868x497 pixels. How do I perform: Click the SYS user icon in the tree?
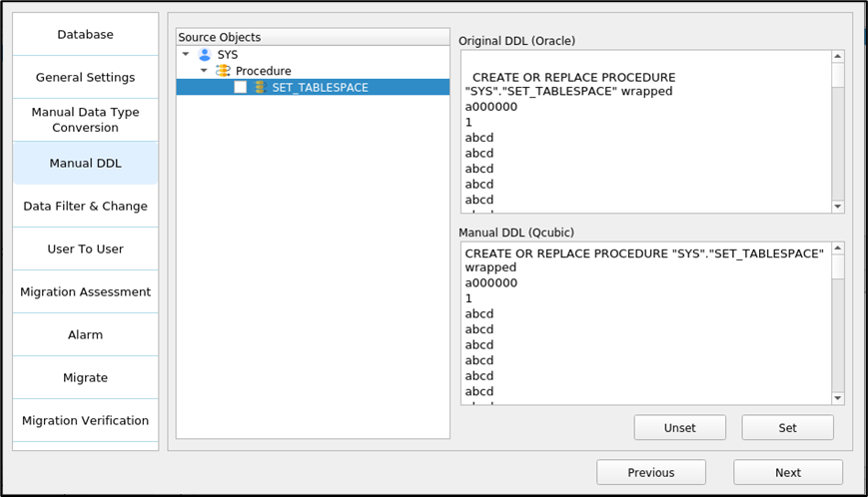[x=205, y=54]
